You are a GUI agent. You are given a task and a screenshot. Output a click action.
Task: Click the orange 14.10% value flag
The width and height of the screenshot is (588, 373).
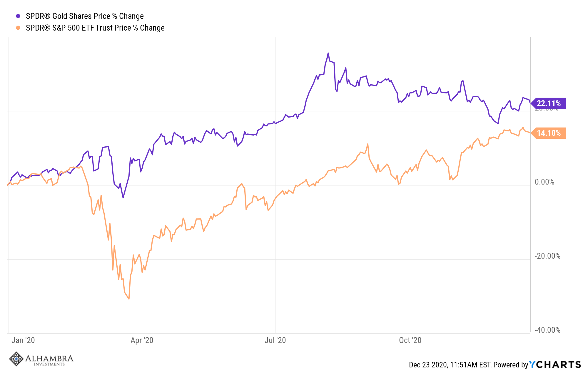549,133
